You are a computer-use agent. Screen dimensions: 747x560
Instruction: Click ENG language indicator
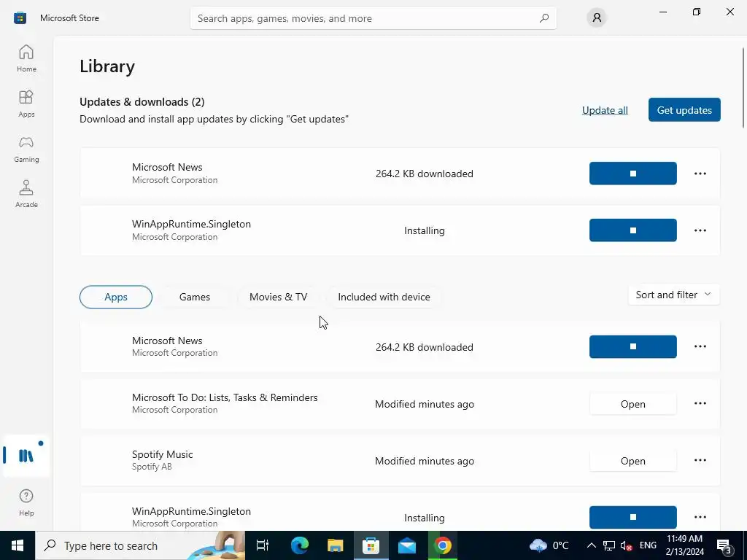648,545
